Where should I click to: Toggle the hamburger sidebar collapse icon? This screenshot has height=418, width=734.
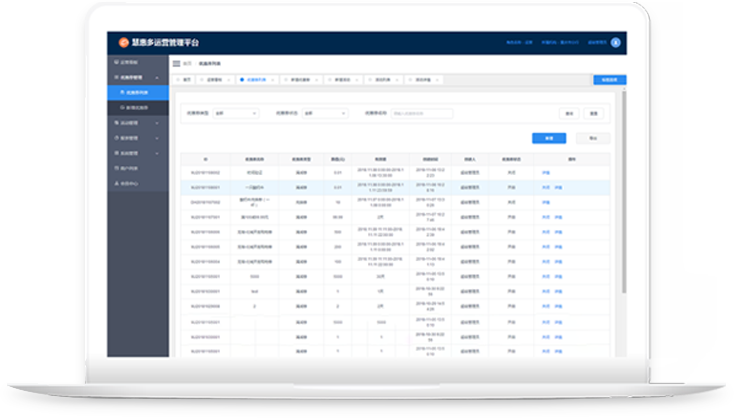point(177,63)
